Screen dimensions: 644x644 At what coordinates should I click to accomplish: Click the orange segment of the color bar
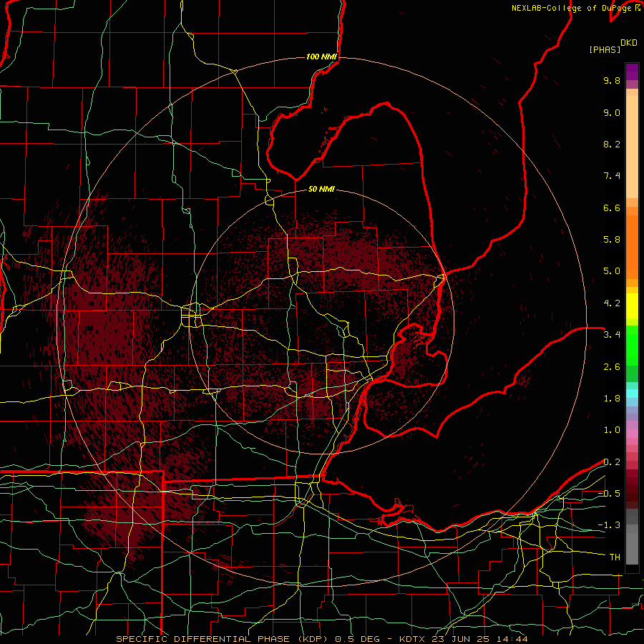coord(632,246)
